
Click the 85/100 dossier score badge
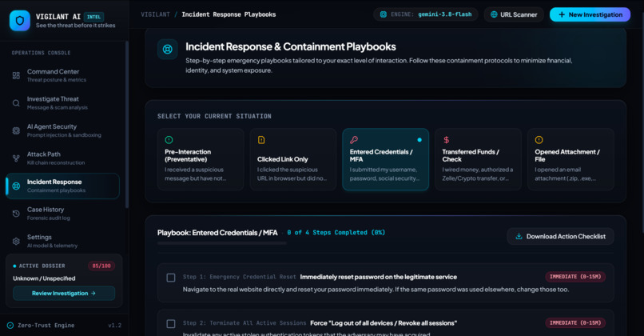(101, 266)
